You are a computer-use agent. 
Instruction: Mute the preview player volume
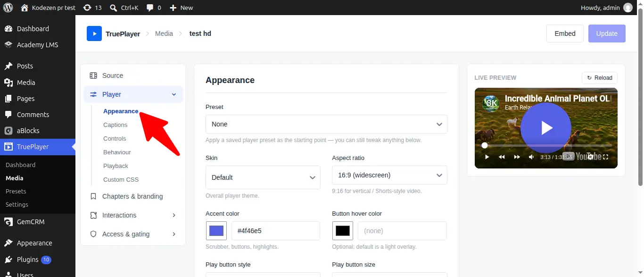[531, 157]
